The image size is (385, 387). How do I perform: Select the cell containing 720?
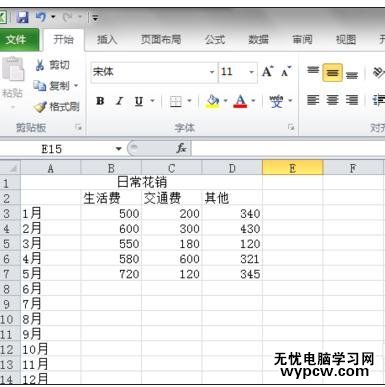click(111, 274)
